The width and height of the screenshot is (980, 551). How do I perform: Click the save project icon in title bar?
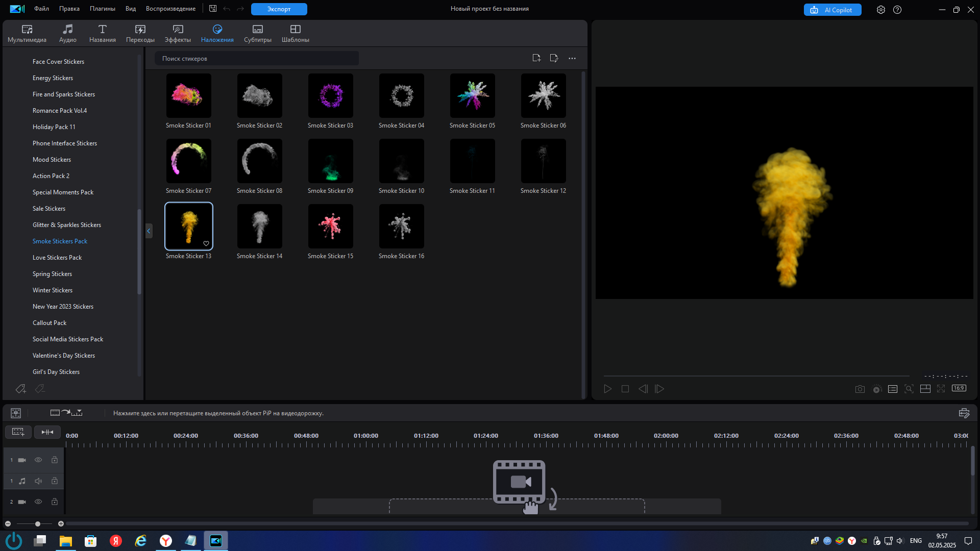(x=213, y=9)
